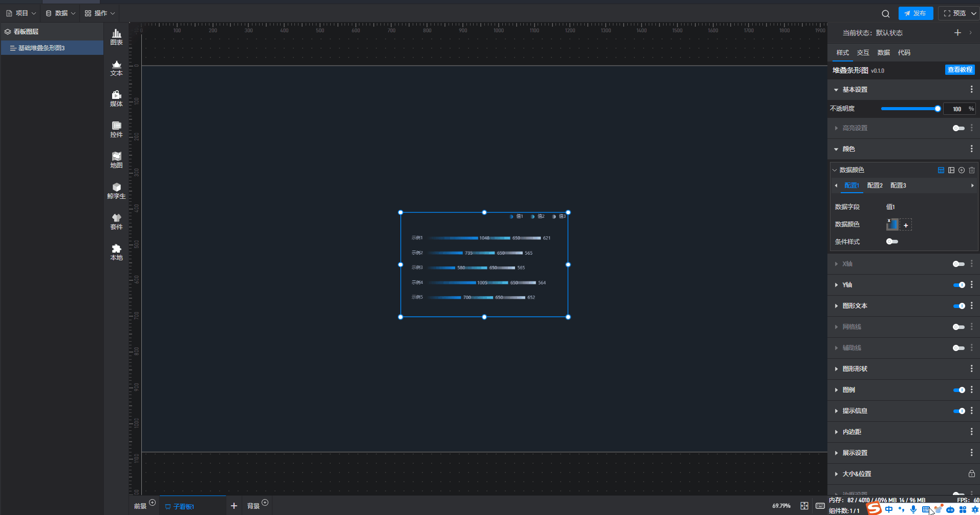980x515 pixels.
Task: Click the 查看教程 tutorial button
Action: (x=960, y=70)
